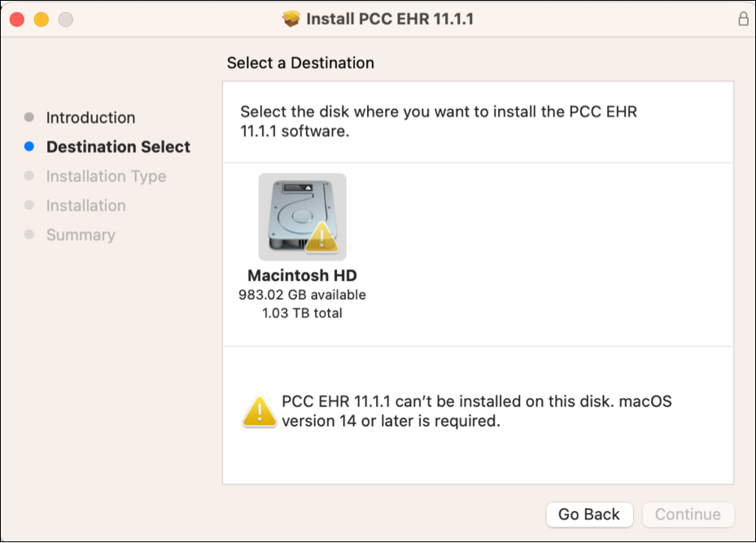Select the Macintosh HD disk icon
The height and width of the screenshot is (543, 756).
(302, 217)
